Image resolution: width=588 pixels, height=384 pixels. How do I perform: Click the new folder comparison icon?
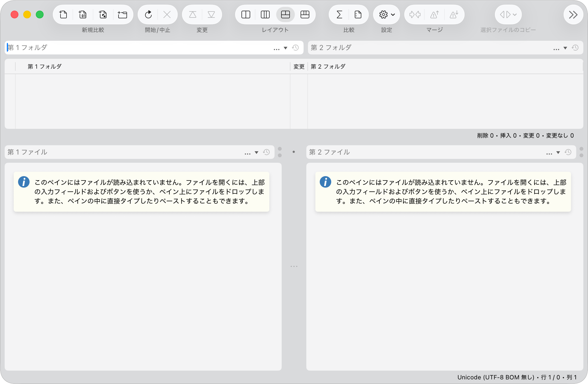click(122, 14)
